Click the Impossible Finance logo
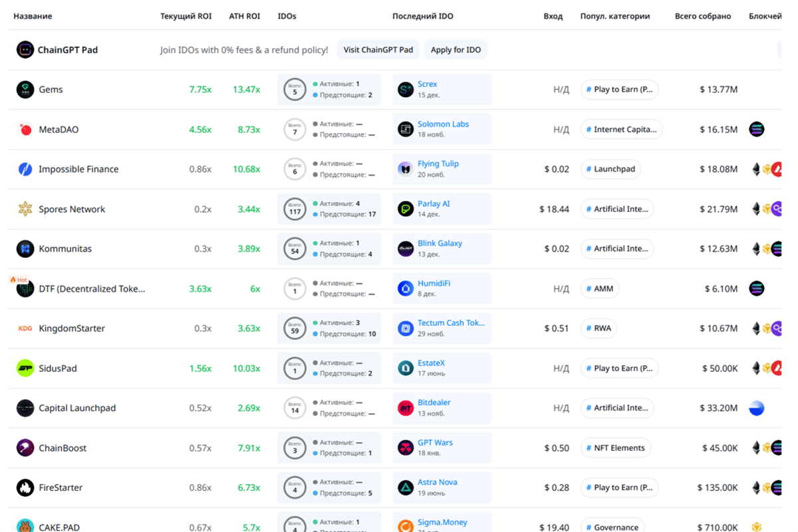 click(25, 169)
